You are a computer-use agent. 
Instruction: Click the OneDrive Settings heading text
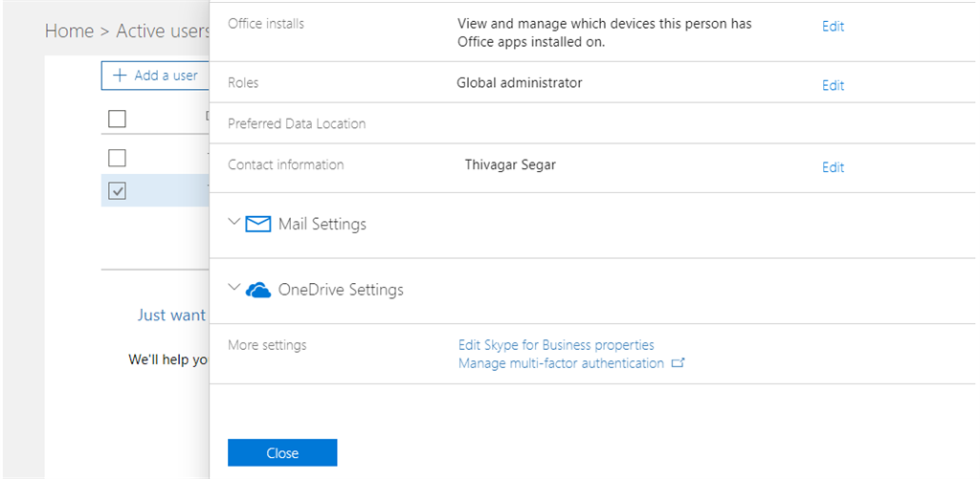[341, 290]
